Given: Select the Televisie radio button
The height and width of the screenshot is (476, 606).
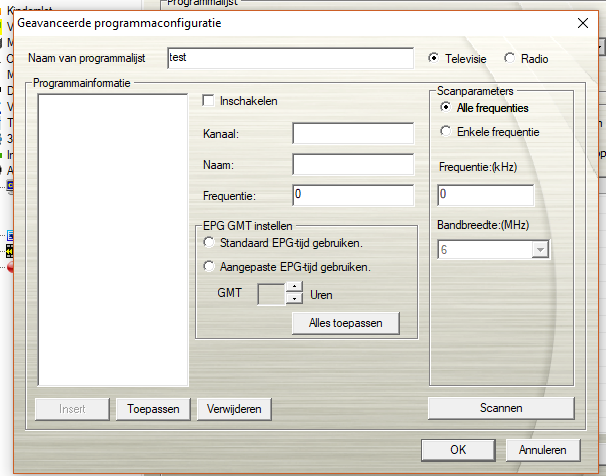Looking at the screenshot, I should pyautogui.click(x=434, y=58).
